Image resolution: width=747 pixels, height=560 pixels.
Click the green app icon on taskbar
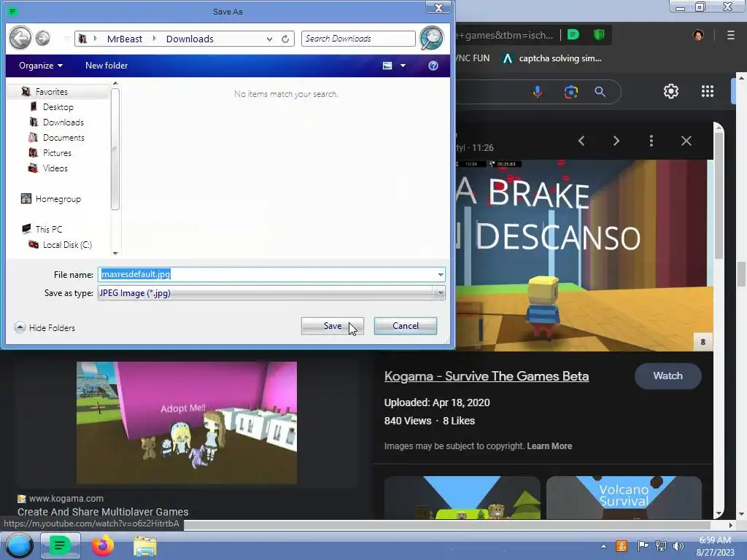[60, 545]
